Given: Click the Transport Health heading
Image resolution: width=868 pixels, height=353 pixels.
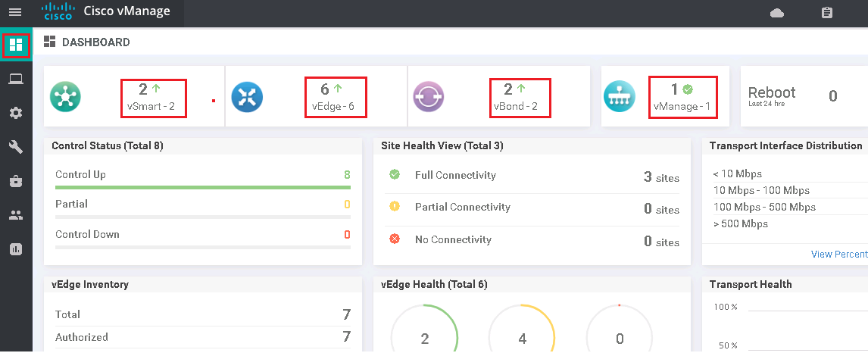Looking at the screenshot, I should tap(751, 284).
